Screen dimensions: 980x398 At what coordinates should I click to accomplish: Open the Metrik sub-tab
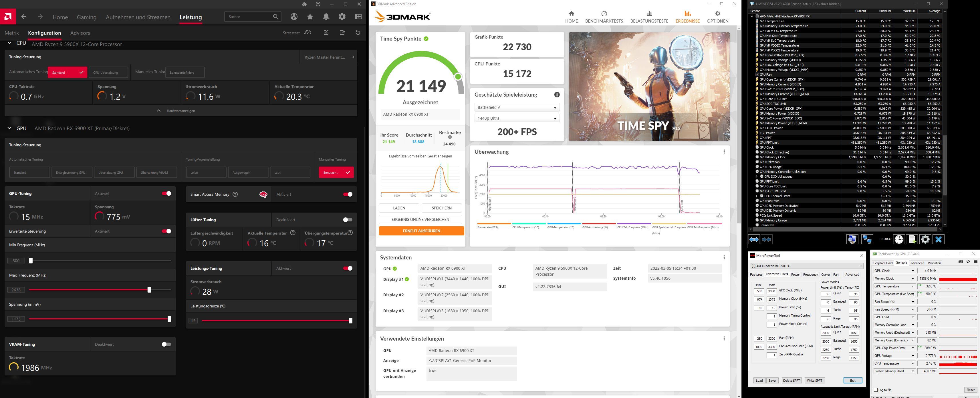[12, 33]
